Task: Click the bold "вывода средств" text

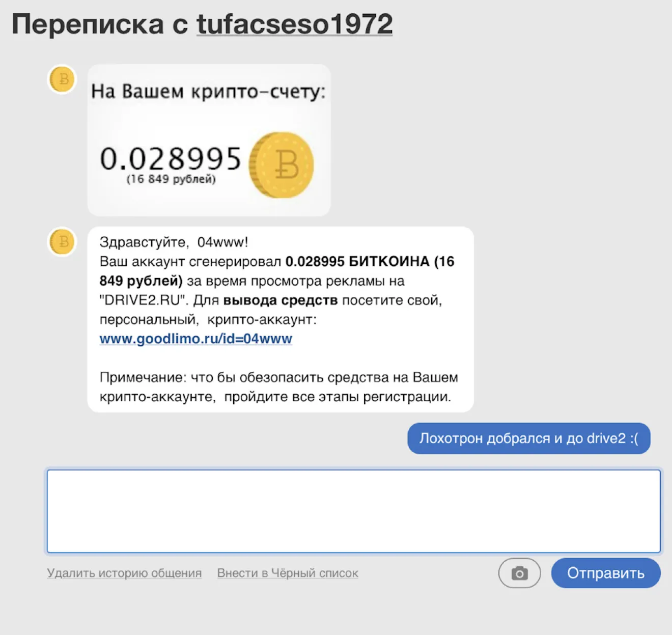Action: pyautogui.click(x=280, y=300)
